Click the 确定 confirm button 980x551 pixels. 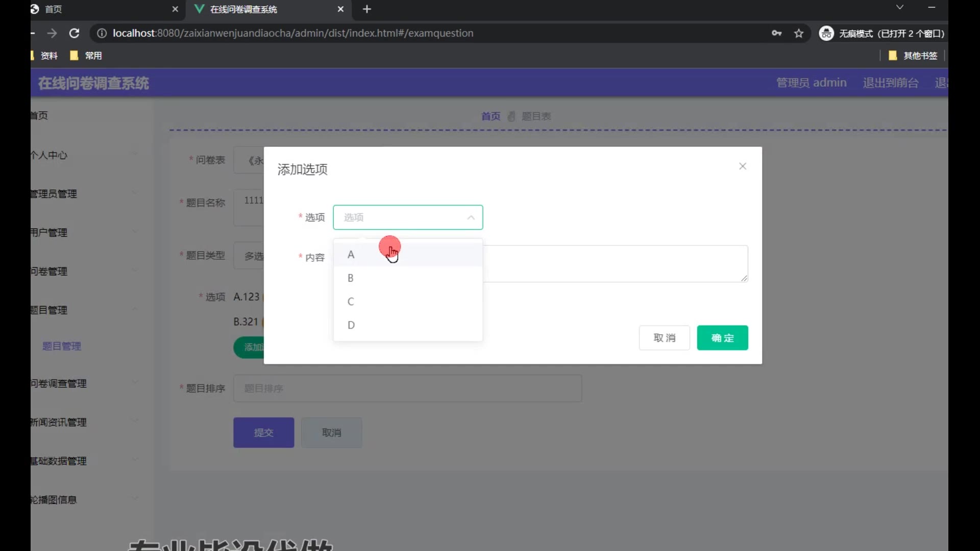coord(722,338)
